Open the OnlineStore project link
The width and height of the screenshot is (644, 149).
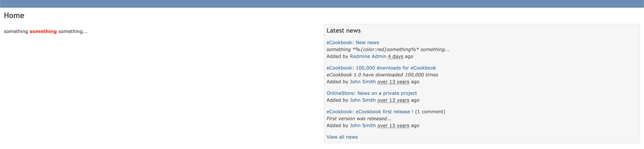click(340, 93)
